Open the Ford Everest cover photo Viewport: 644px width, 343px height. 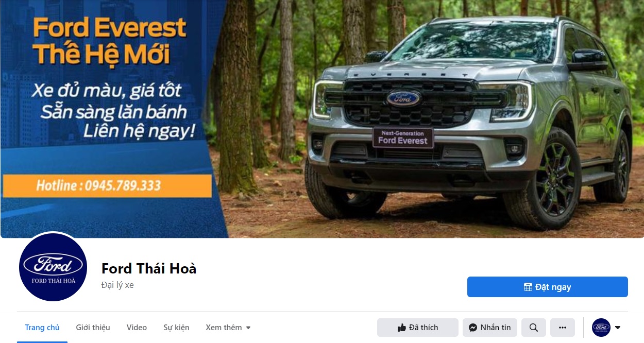tap(322, 119)
